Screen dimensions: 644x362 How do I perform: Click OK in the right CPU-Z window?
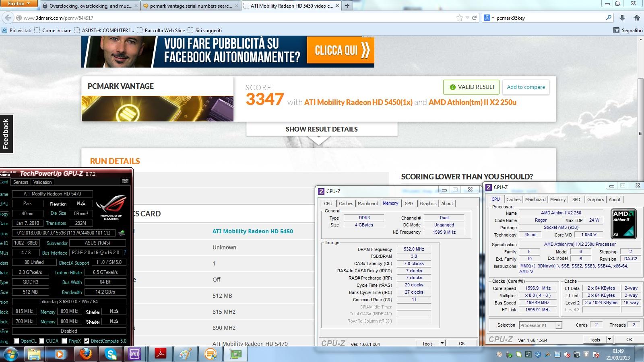pyautogui.click(x=629, y=339)
